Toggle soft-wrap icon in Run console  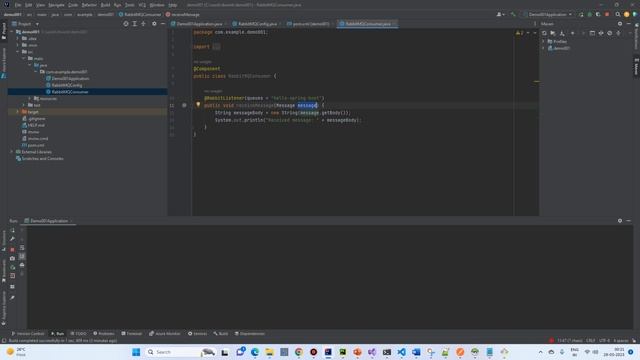point(22,248)
